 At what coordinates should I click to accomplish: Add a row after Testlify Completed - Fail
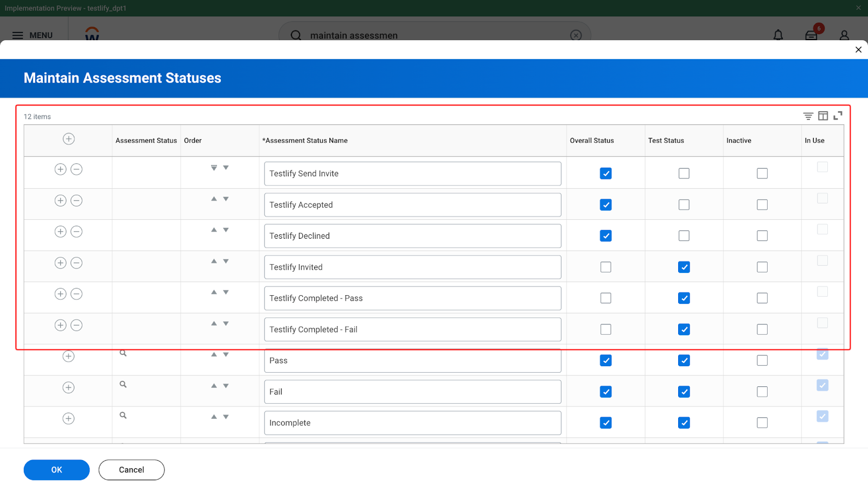point(60,326)
